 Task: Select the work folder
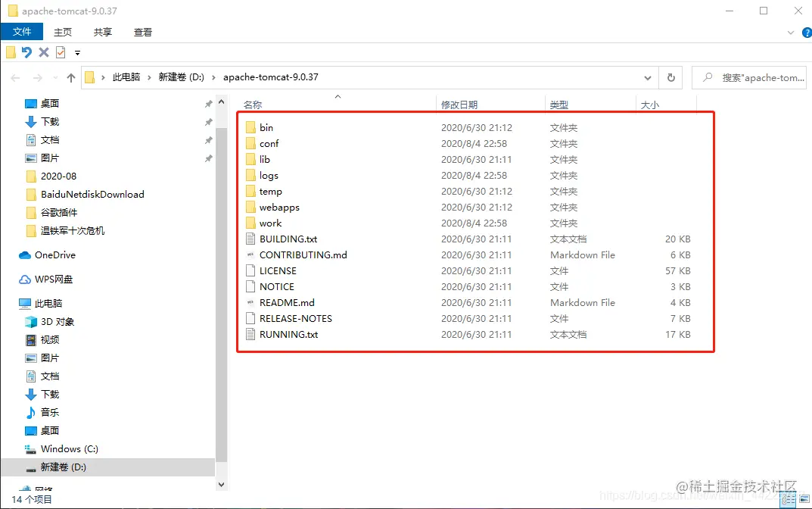click(270, 223)
